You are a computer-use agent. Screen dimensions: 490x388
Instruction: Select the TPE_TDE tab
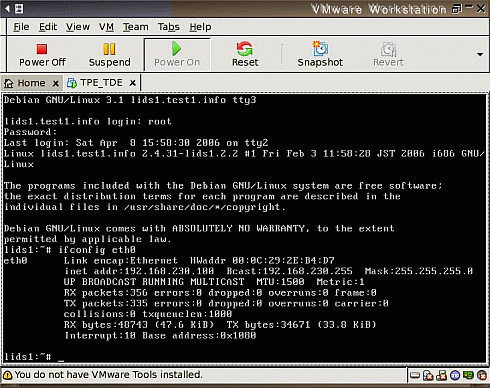pyautogui.click(x=95, y=83)
